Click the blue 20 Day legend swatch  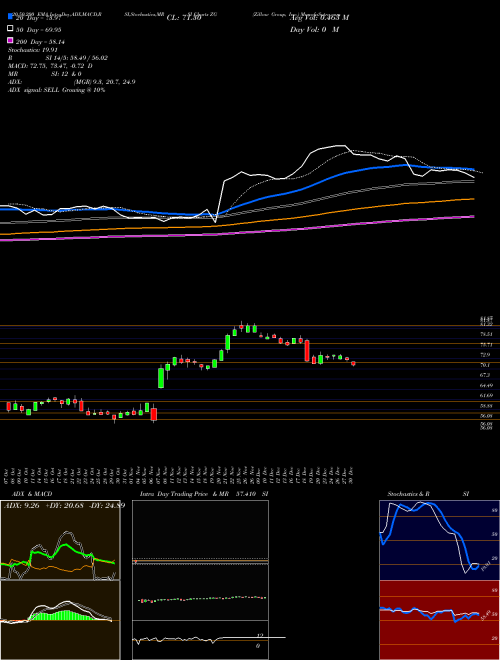[10, 16]
